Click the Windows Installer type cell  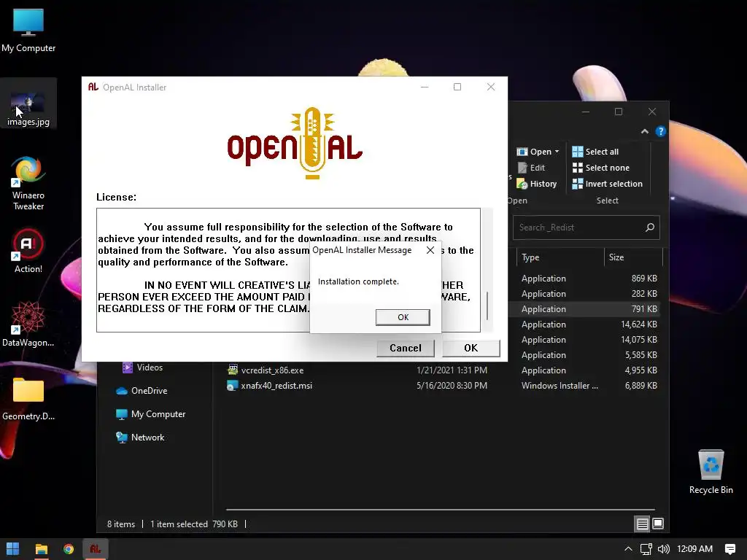(x=560, y=386)
